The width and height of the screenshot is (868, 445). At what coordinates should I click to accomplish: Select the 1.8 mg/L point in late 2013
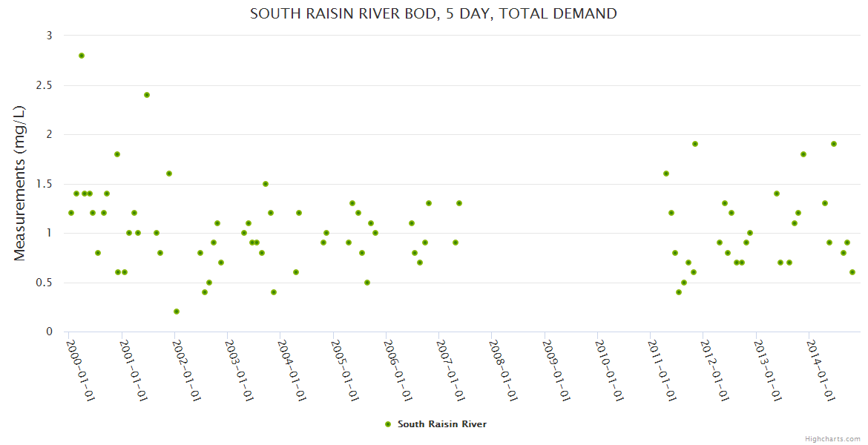[803, 154]
